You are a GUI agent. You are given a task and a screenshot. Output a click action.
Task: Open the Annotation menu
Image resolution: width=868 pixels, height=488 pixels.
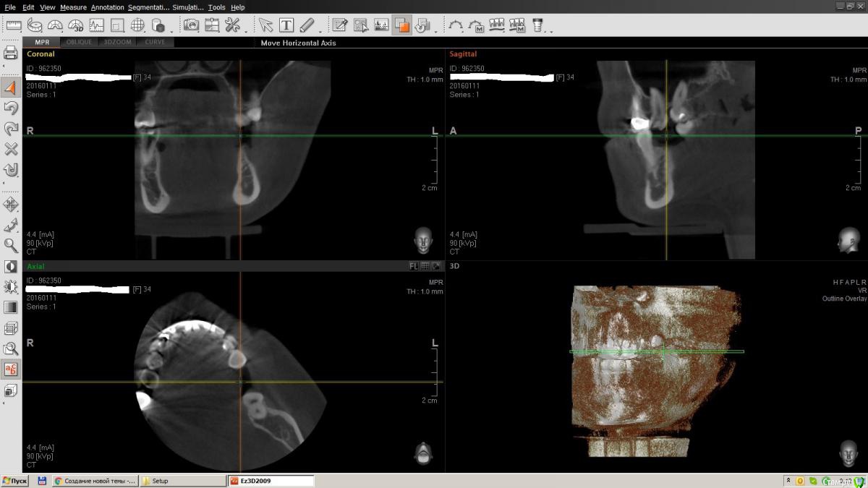pyautogui.click(x=108, y=7)
